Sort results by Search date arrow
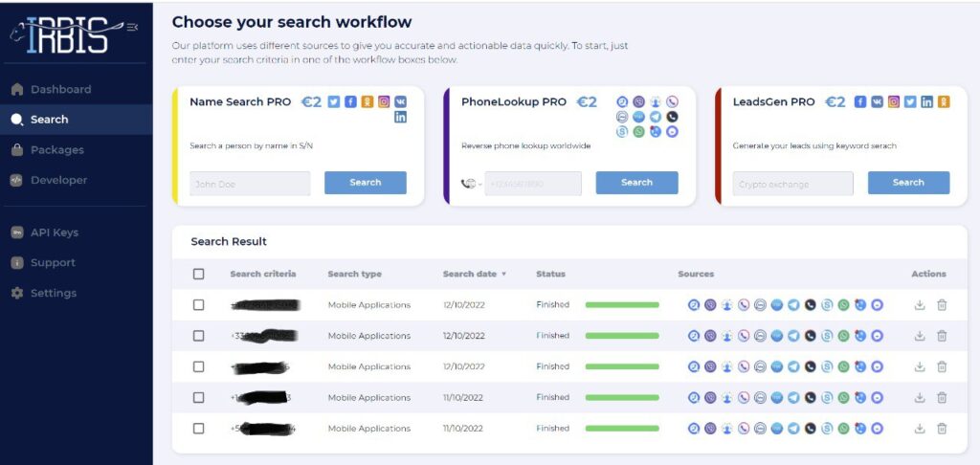Screen dimensions: 980x465 click(x=503, y=275)
